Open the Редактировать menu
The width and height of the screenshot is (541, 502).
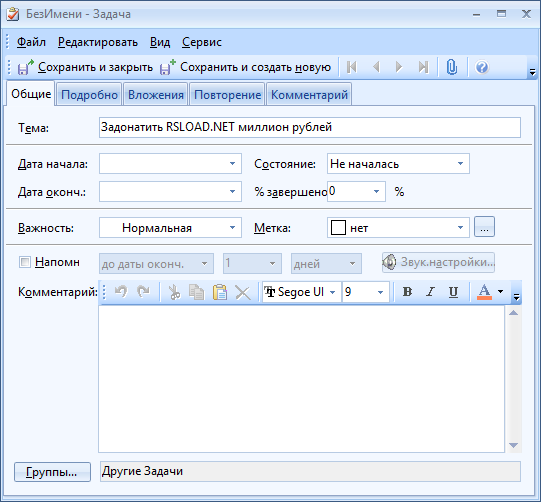pyautogui.click(x=98, y=42)
